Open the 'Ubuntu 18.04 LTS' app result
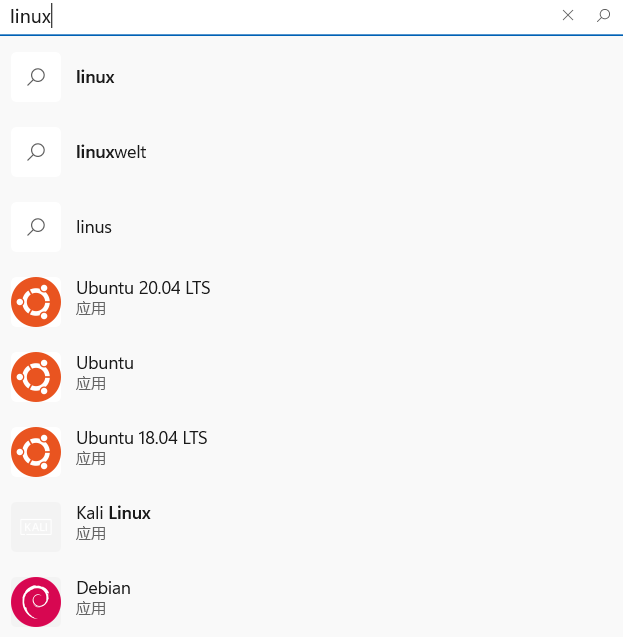Viewport: 623px width, 637px height. tap(142, 439)
